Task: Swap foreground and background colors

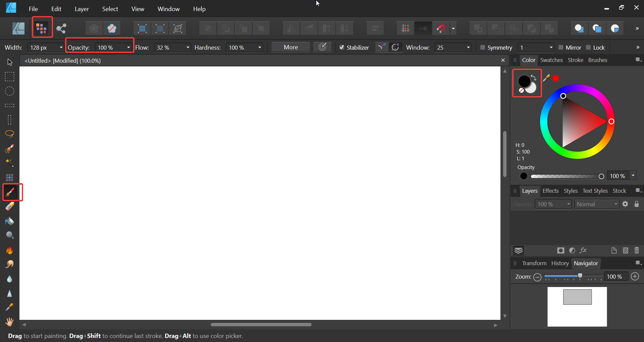Action: [534, 78]
